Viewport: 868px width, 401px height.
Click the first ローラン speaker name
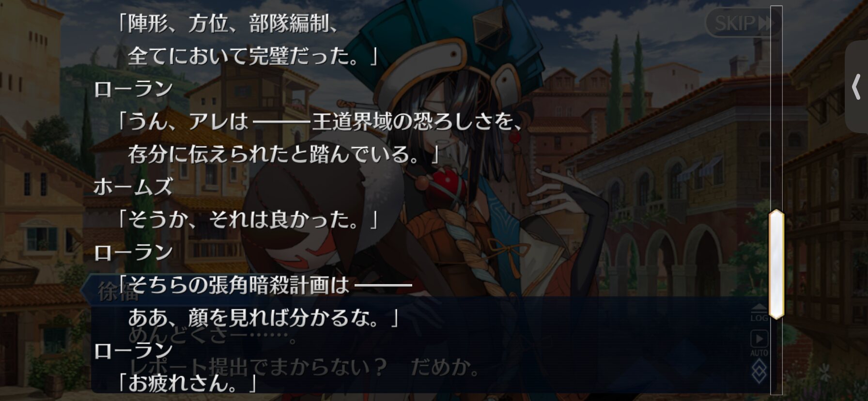[x=133, y=89]
